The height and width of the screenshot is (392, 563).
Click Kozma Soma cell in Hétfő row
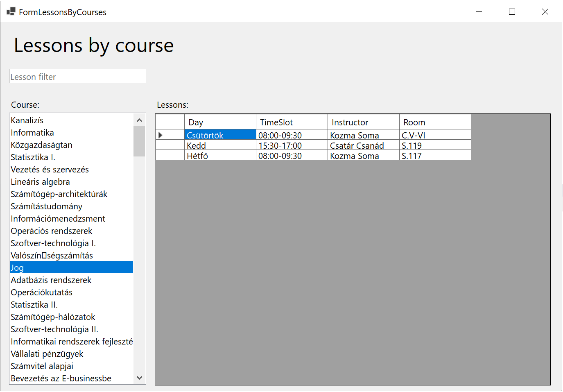(x=364, y=155)
